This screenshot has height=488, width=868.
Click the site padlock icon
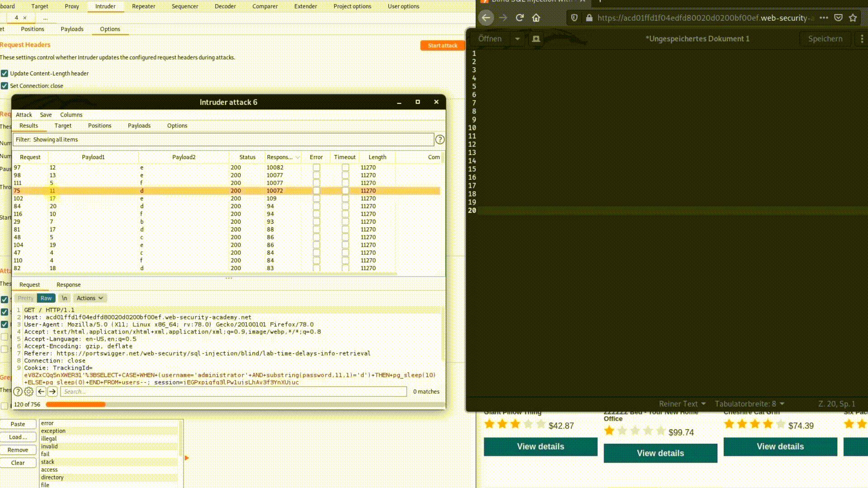pos(589,18)
